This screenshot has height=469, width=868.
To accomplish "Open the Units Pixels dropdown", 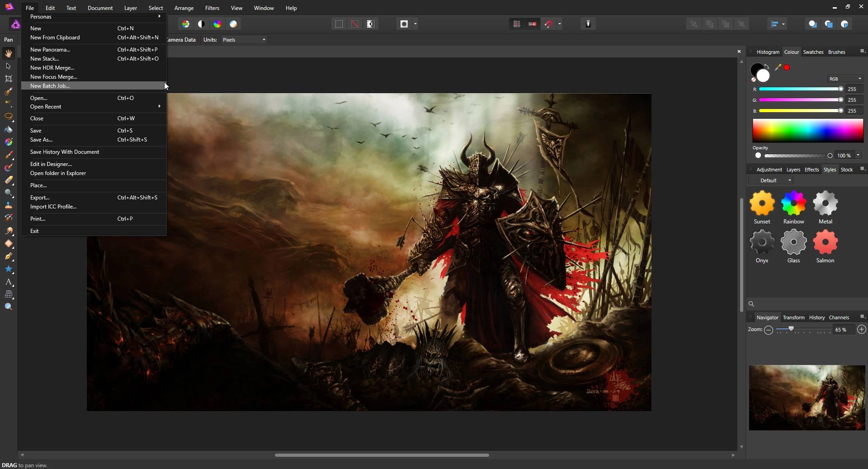I will [x=244, y=40].
